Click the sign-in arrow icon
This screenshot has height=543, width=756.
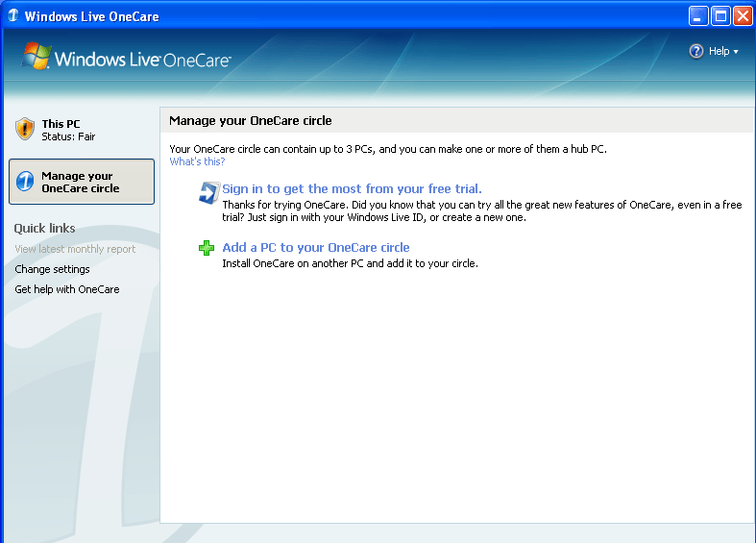click(209, 193)
